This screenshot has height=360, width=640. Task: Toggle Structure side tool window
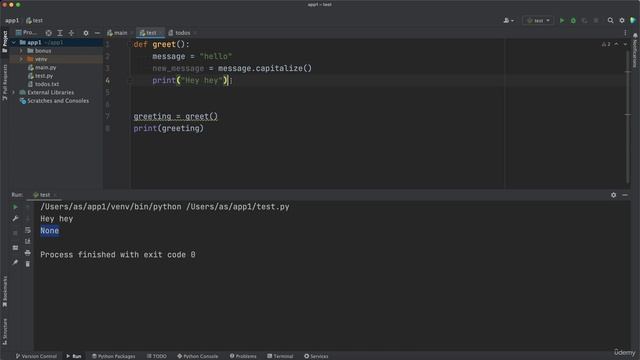(4, 331)
